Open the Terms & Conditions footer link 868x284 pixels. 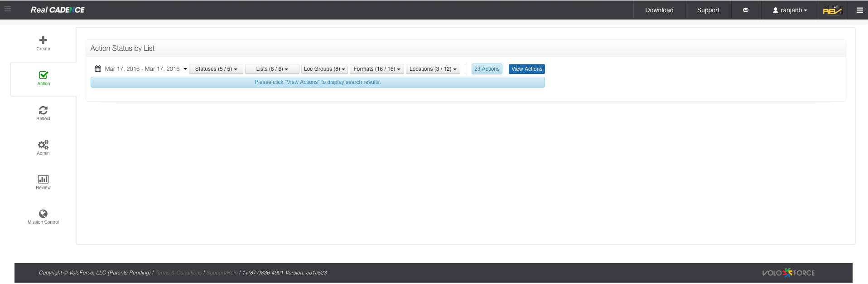point(178,273)
